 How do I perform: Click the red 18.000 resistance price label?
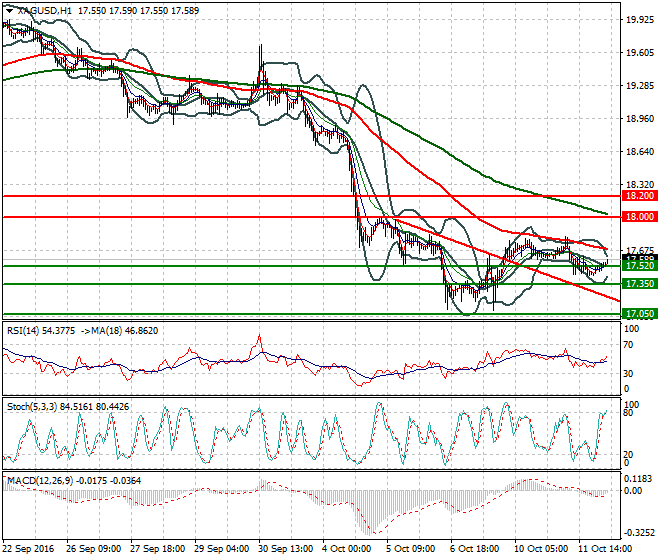(x=640, y=217)
